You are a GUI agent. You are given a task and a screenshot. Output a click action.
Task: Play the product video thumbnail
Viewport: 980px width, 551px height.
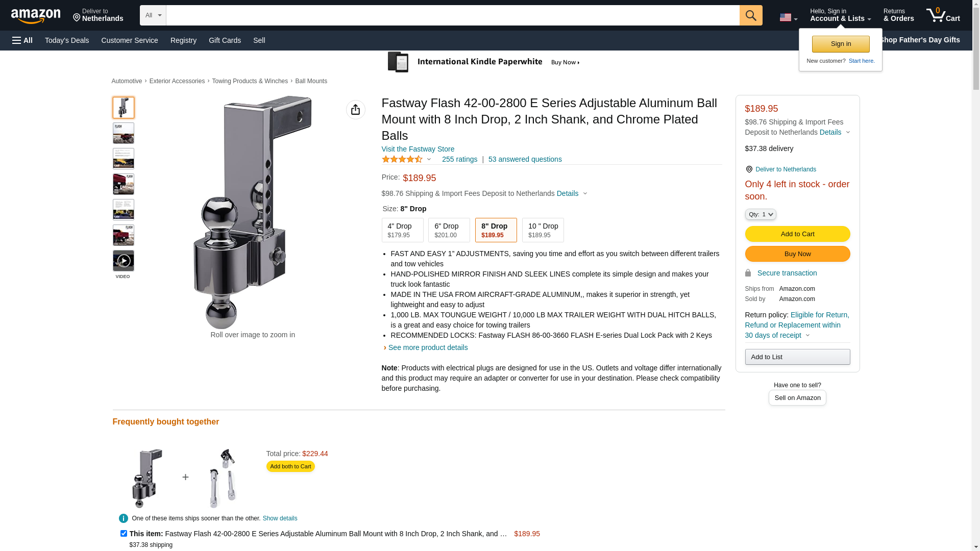[124, 261]
